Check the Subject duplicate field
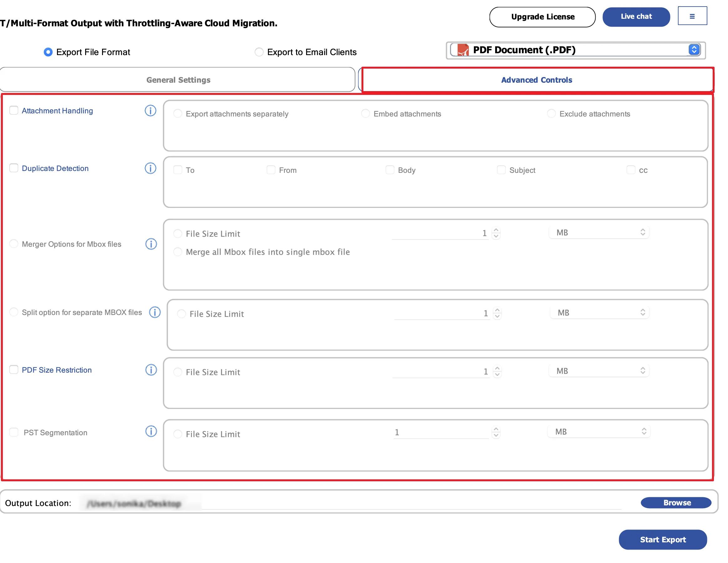The height and width of the screenshot is (563, 728). [501, 170]
